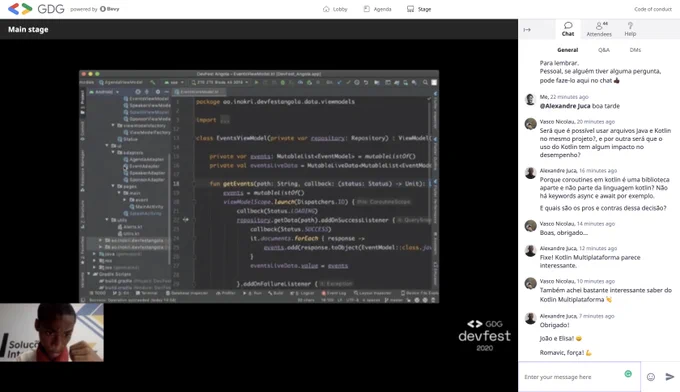The height and width of the screenshot is (392, 680).
Task: Select AgendaAdapter in the project tree
Action: pos(144,160)
